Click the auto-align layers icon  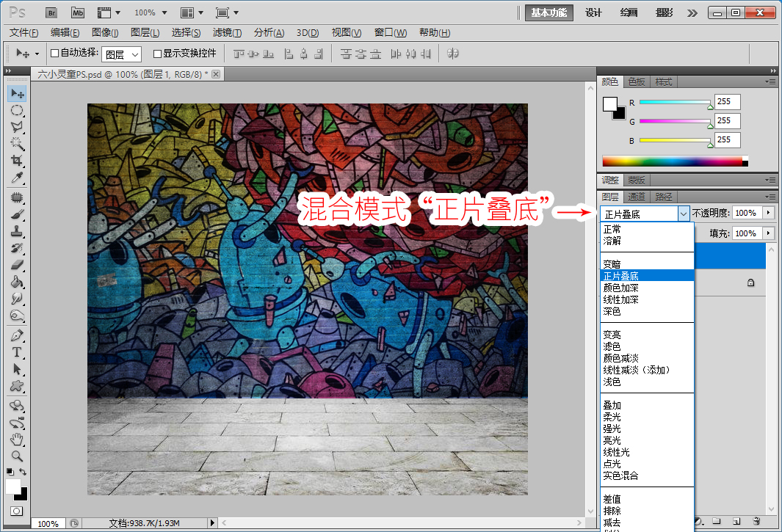[x=453, y=54]
